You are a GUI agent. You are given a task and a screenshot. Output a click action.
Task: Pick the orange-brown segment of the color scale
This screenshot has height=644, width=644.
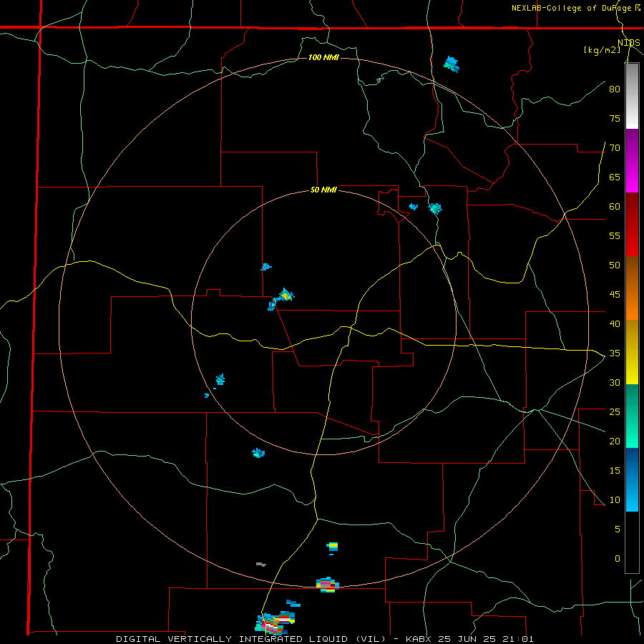point(632,288)
